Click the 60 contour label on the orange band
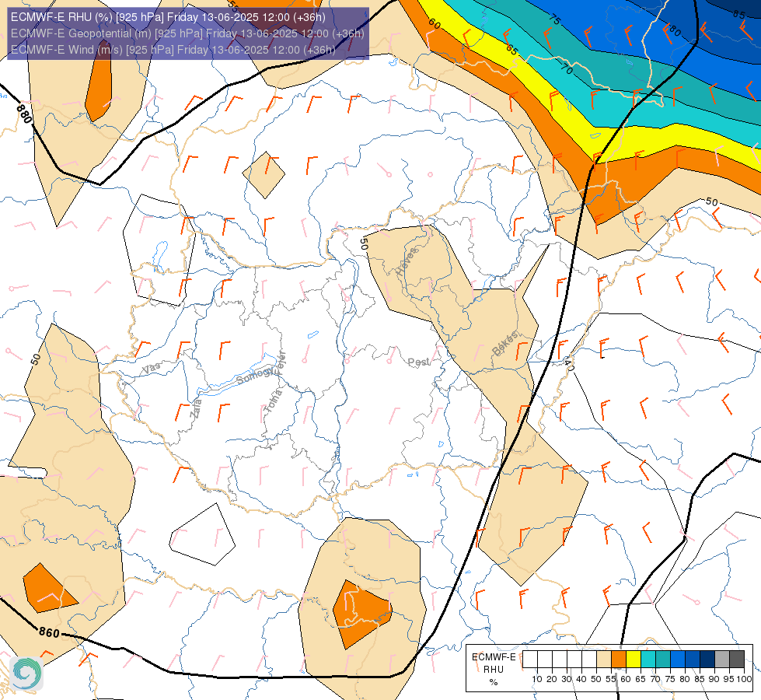This screenshot has width=761, height=700. (435, 23)
